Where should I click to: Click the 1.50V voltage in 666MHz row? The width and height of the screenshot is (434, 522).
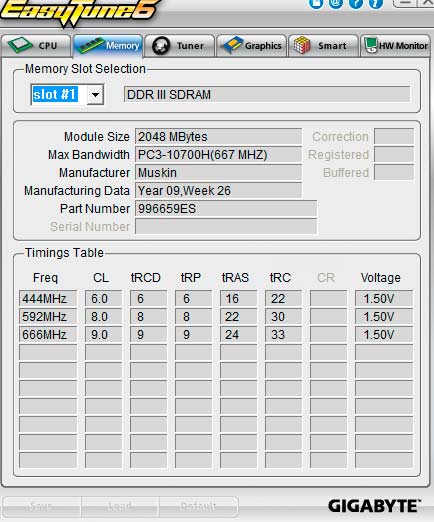coord(384,334)
